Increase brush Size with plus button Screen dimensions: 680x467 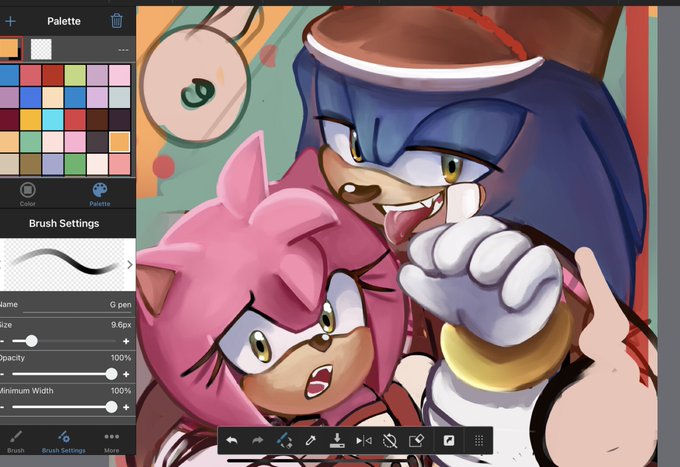tap(126, 341)
